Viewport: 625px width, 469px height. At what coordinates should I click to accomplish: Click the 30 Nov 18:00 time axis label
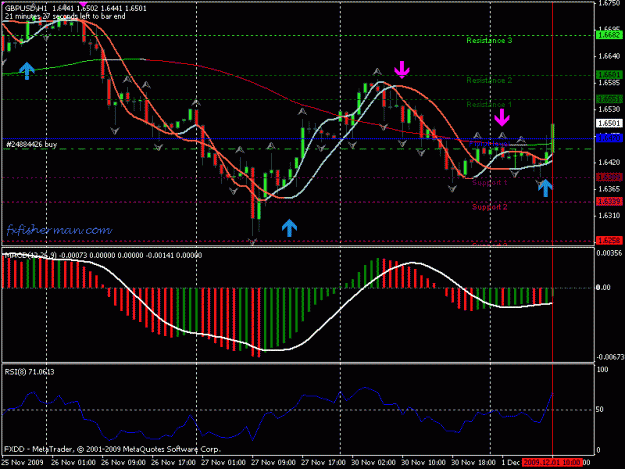[473, 463]
